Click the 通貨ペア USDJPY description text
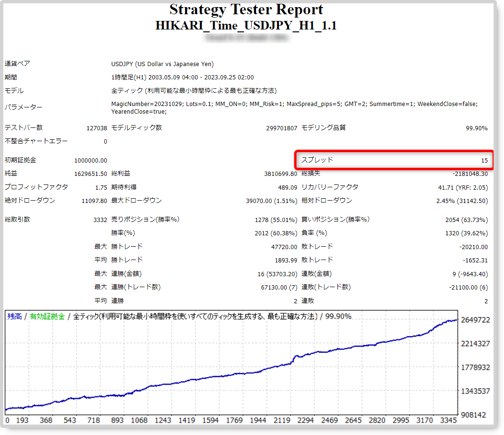 (162, 64)
